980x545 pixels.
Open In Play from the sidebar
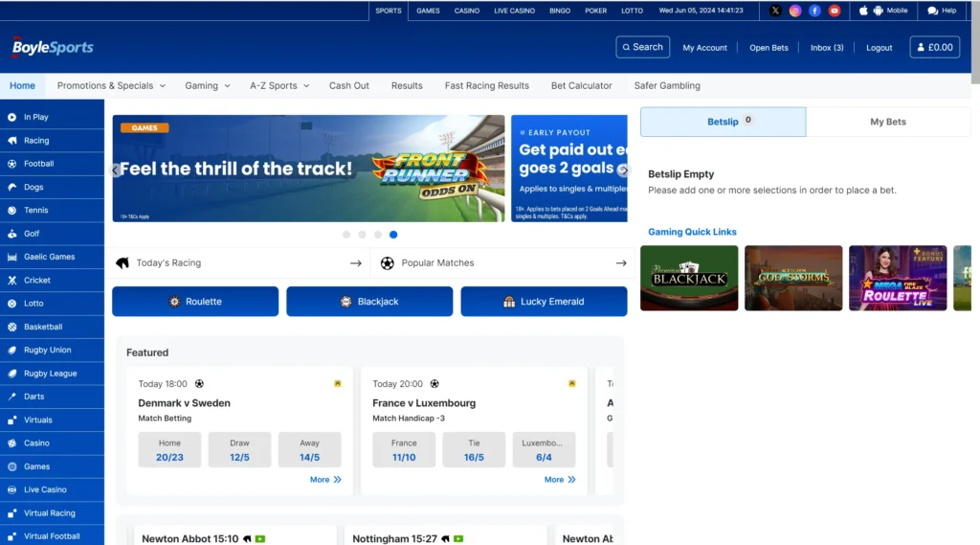[x=52, y=117]
